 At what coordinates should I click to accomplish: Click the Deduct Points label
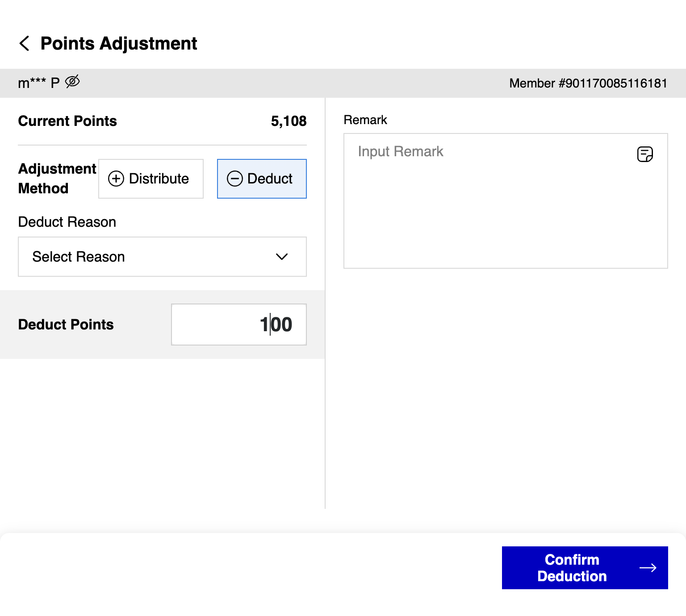point(66,325)
